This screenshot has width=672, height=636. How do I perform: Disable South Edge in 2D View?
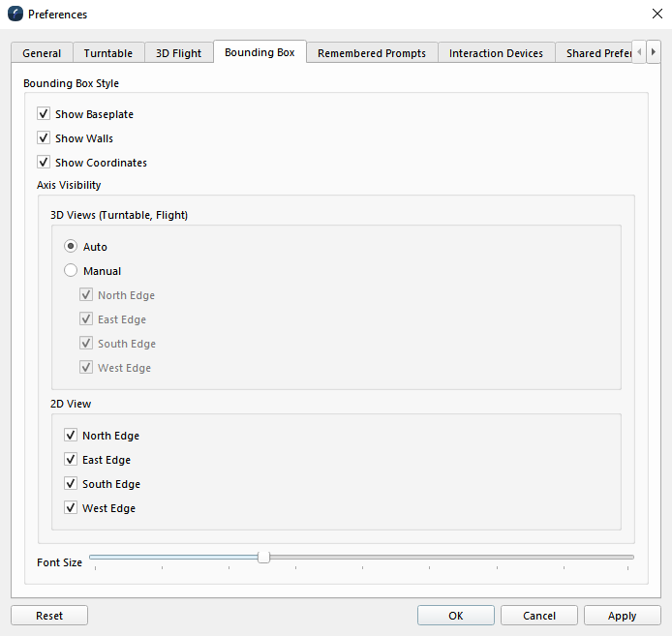pos(71,484)
